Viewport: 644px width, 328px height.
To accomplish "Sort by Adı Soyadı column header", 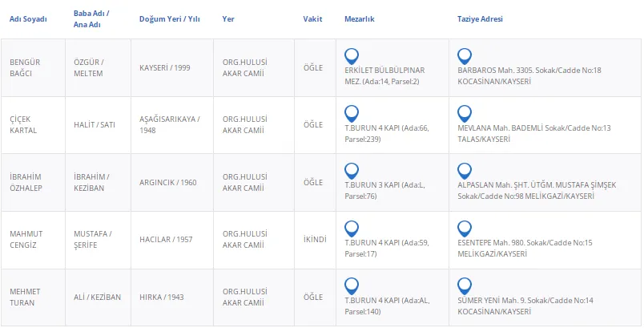I will click(28, 18).
